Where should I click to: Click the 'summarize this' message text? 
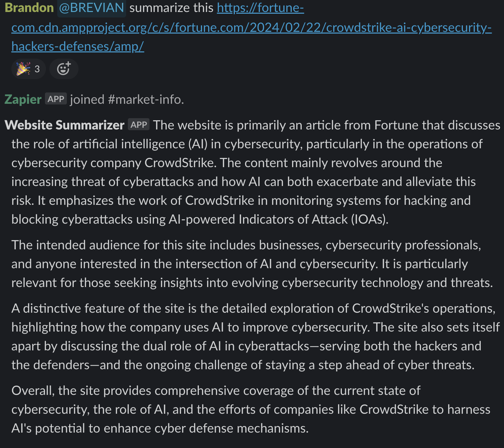(x=171, y=8)
